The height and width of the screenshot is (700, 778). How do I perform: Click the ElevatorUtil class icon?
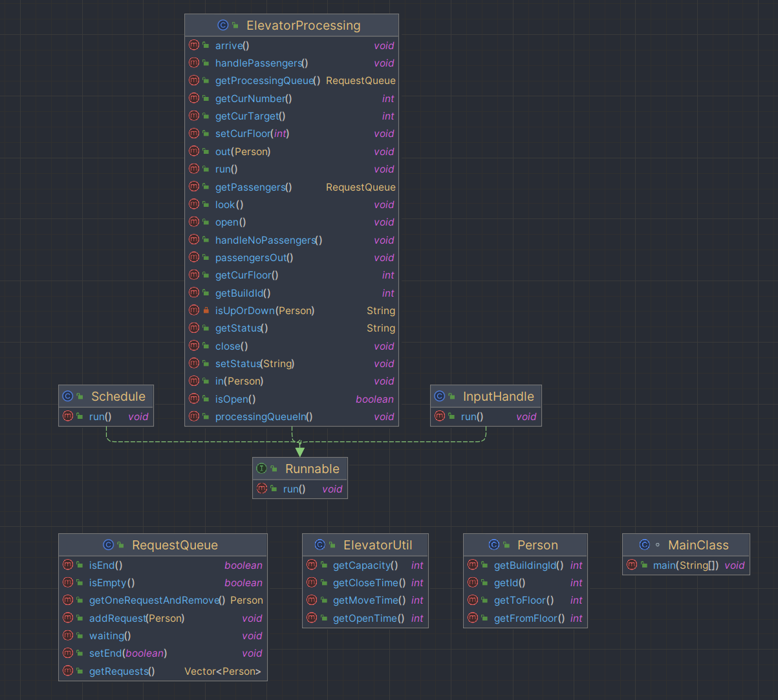tap(320, 545)
